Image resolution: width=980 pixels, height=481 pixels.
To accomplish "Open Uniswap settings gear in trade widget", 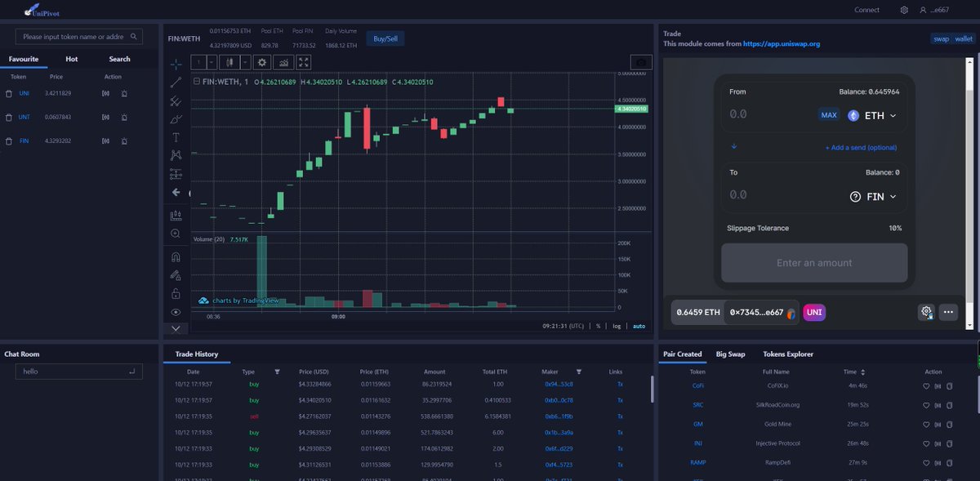I will pyautogui.click(x=926, y=312).
